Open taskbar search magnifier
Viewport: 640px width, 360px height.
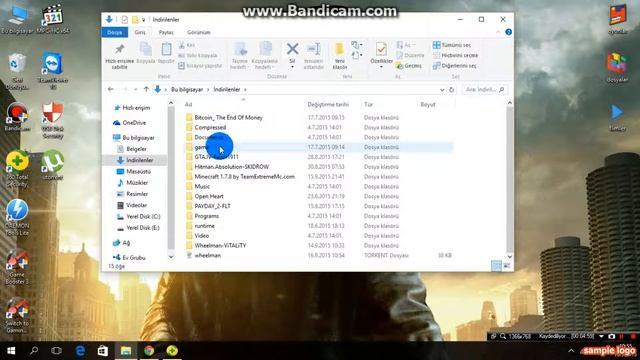tap(34, 351)
